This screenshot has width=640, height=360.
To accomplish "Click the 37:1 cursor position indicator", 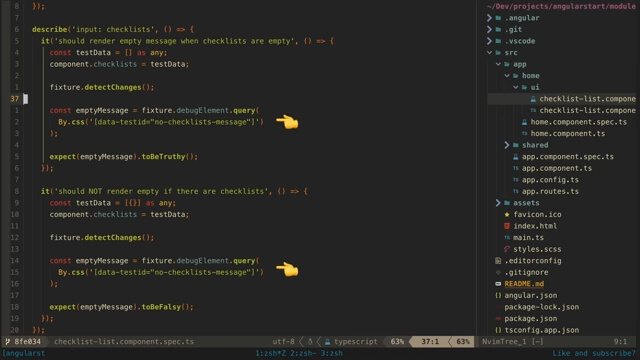I will tap(430, 342).
